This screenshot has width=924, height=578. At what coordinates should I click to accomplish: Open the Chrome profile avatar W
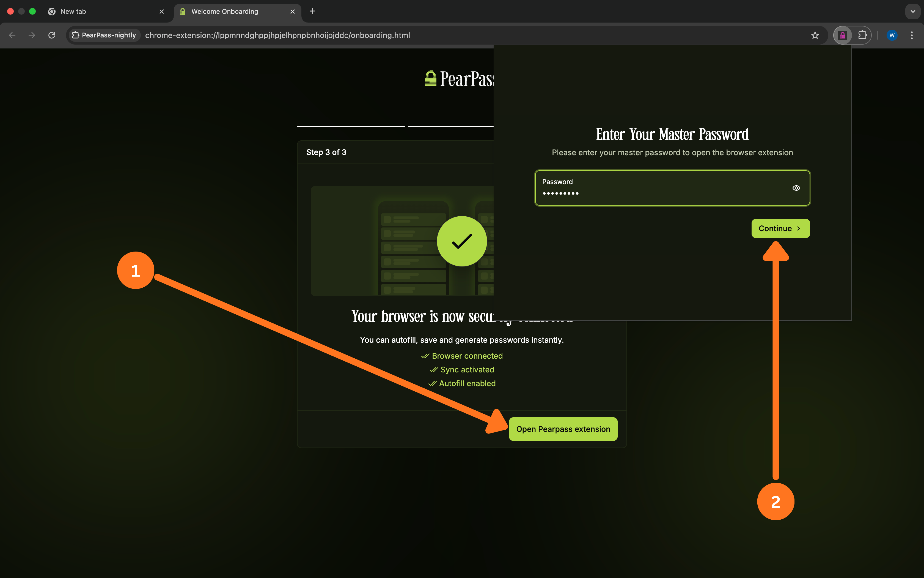pos(892,35)
